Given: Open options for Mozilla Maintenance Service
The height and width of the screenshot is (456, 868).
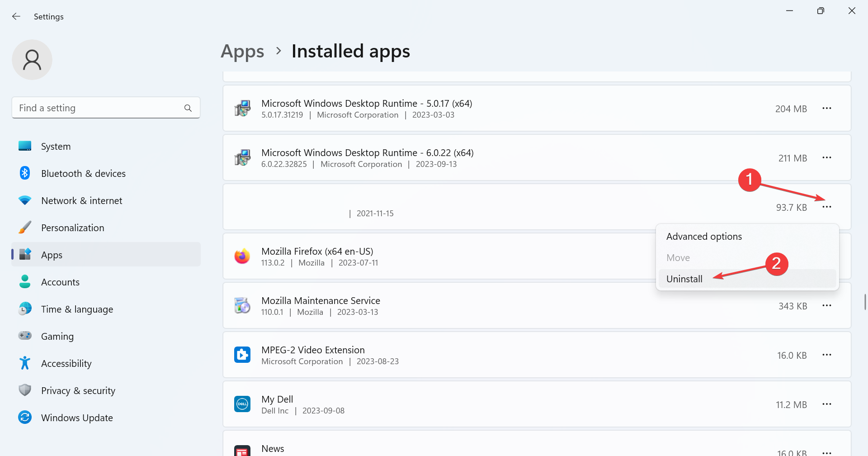Looking at the screenshot, I should [x=827, y=306].
